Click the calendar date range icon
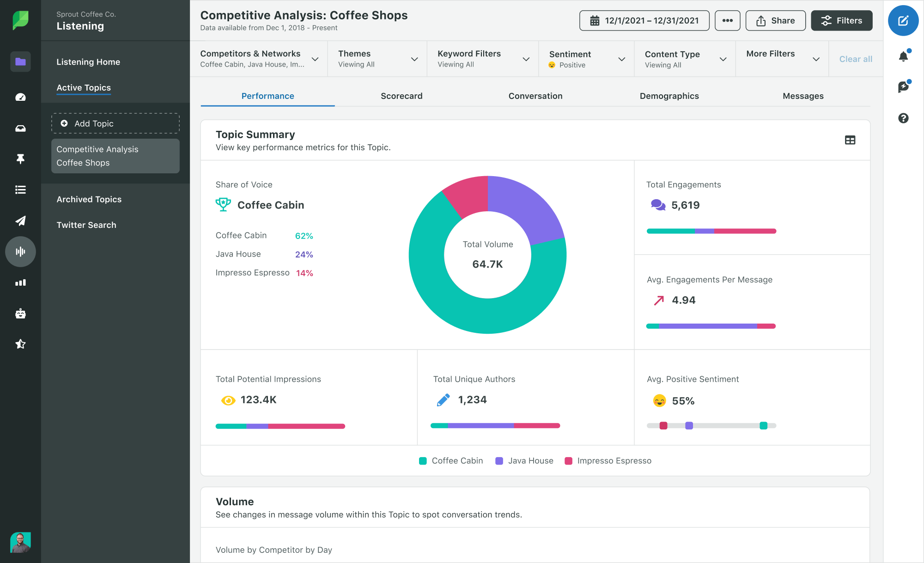 pyautogui.click(x=594, y=20)
